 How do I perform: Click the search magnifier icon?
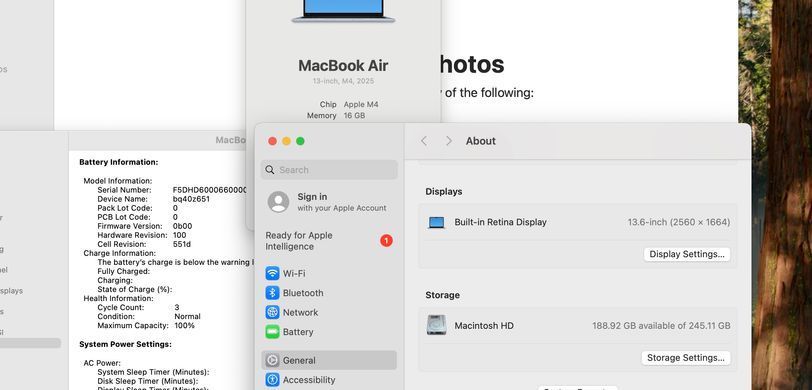(x=270, y=170)
